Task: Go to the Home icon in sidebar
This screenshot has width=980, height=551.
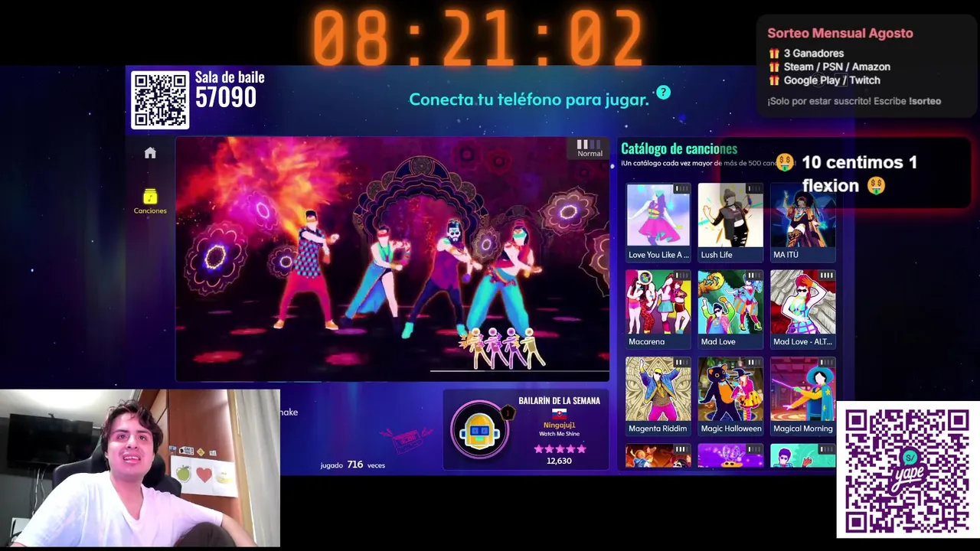Action: [150, 153]
